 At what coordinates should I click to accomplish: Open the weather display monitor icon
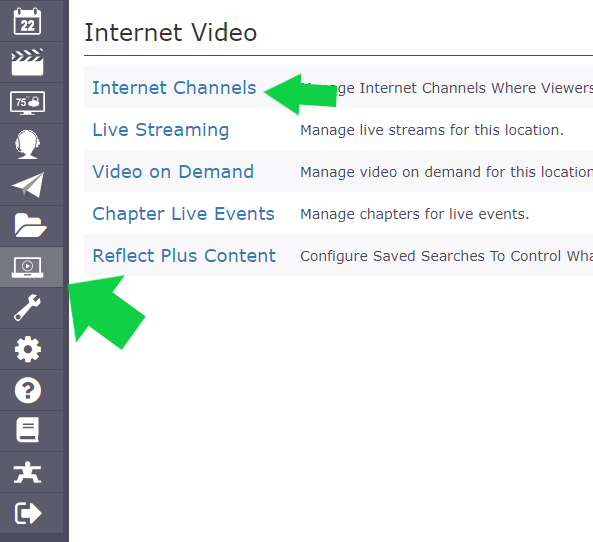(27, 103)
